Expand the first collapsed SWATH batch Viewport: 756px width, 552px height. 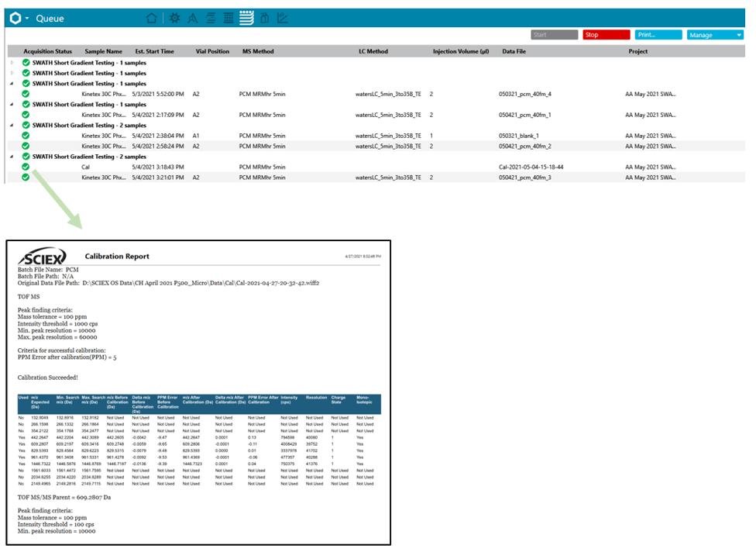tap(12, 62)
